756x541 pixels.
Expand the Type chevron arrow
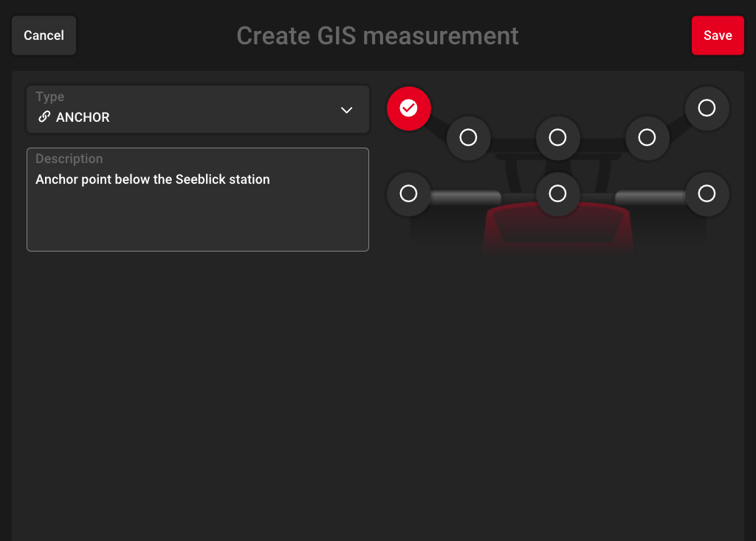click(x=347, y=110)
